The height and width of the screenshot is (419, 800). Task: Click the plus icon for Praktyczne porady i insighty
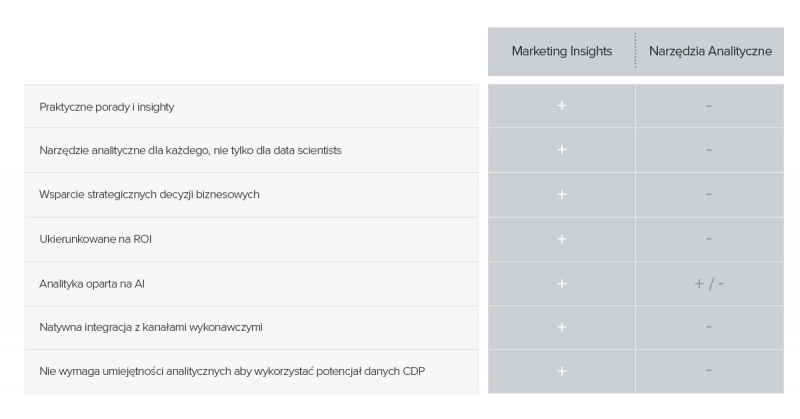(x=562, y=106)
